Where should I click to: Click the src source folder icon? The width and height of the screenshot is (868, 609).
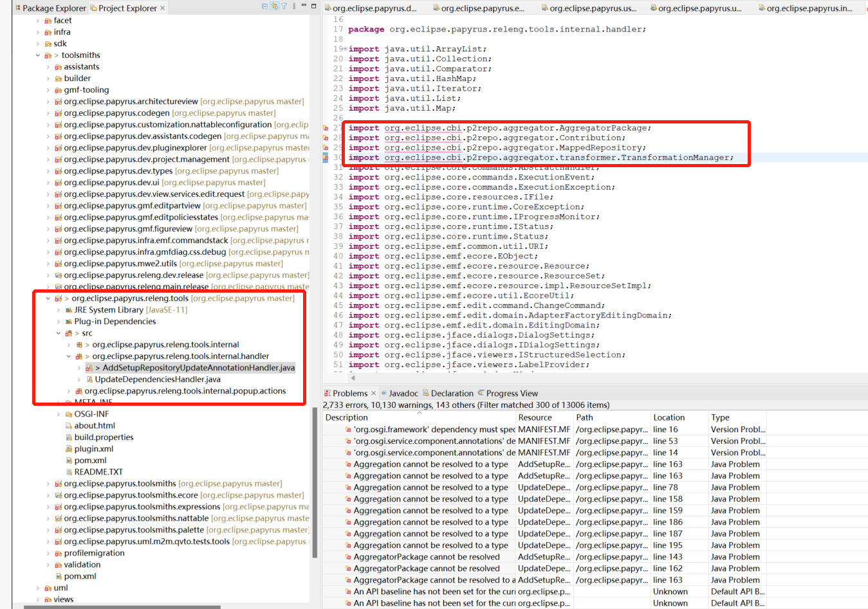tap(69, 333)
